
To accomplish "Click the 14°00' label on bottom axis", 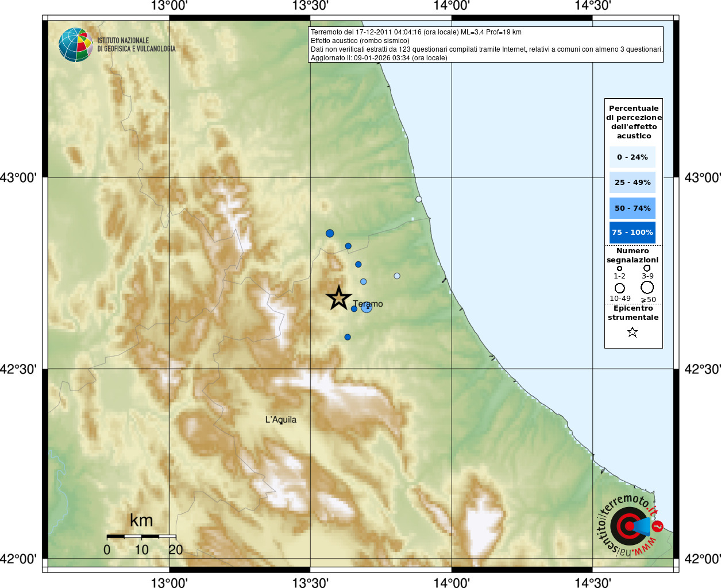I will [x=452, y=582].
